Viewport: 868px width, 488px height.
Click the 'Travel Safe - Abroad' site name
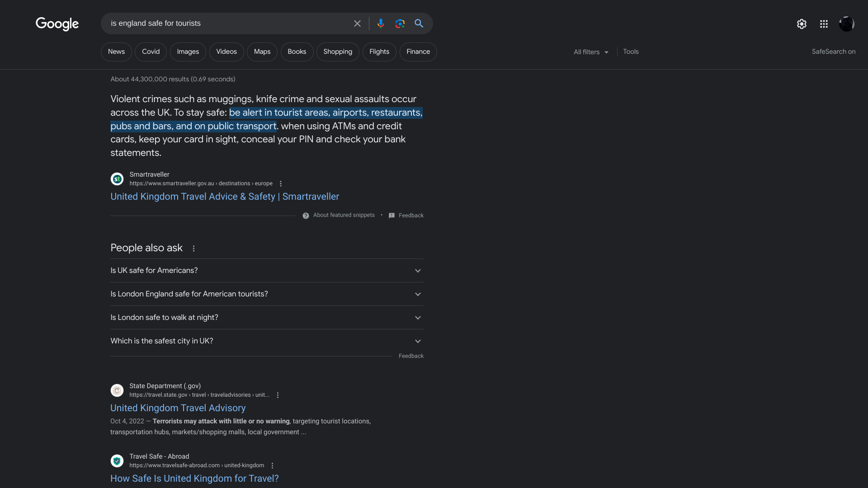[159, 456]
